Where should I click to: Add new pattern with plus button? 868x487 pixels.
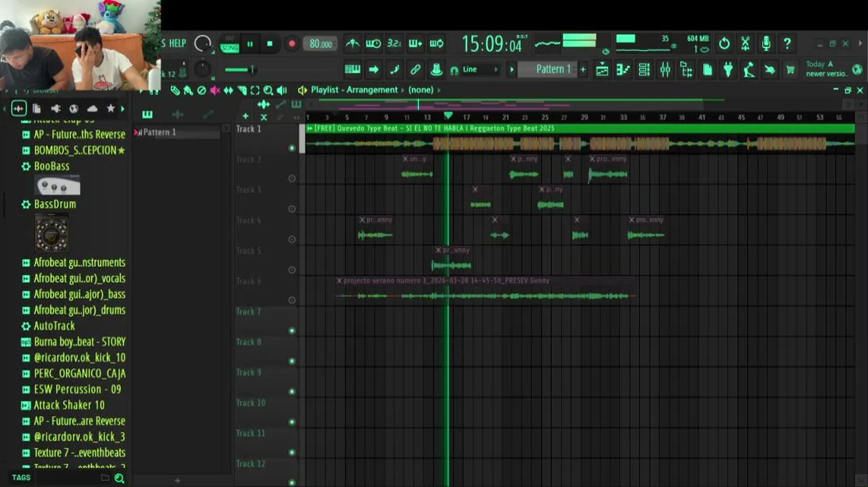click(583, 70)
